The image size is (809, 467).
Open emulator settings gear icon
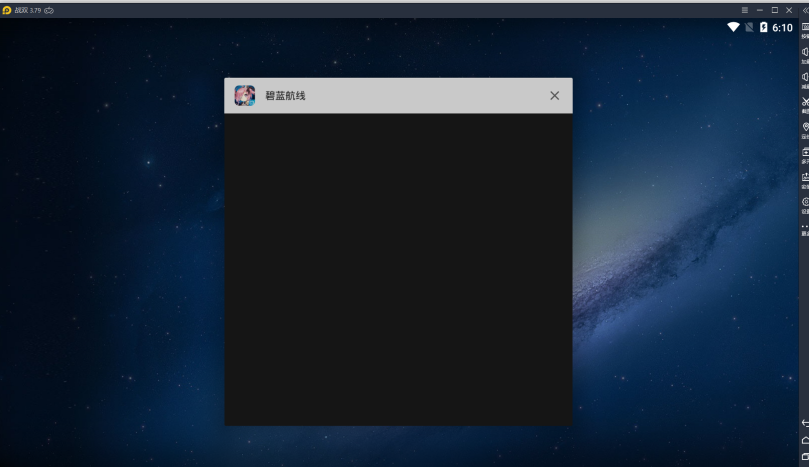click(805, 202)
